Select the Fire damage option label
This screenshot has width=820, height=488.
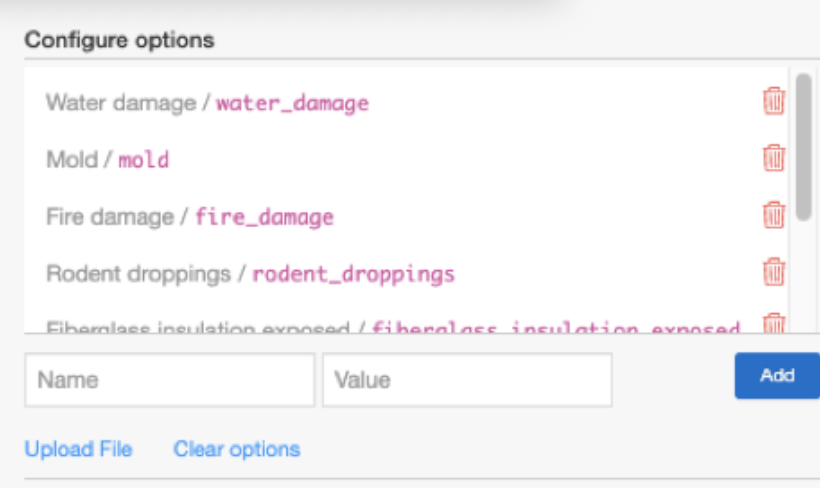110,216
